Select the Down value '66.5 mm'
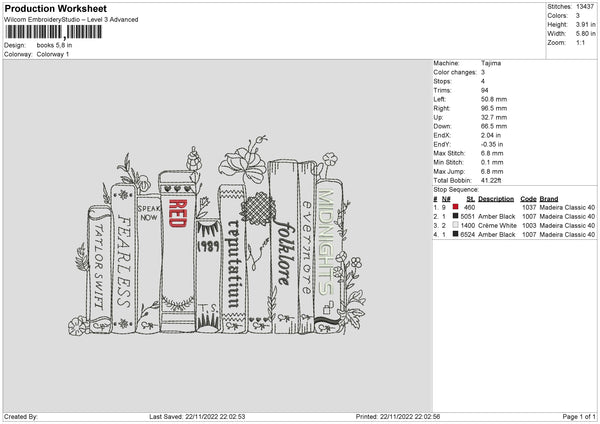The height and width of the screenshot is (424, 600). [494, 126]
